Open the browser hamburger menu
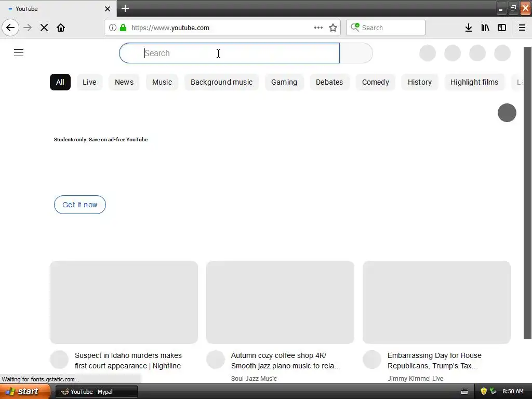This screenshot has height=399, width=532. click(522, 28)
